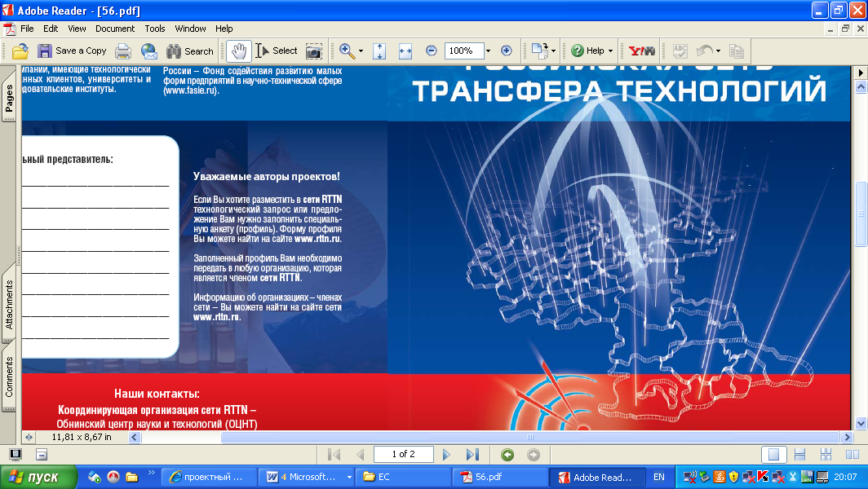
Task: Click the greyed Next View arrow
Action: click(x=533, y=455)
